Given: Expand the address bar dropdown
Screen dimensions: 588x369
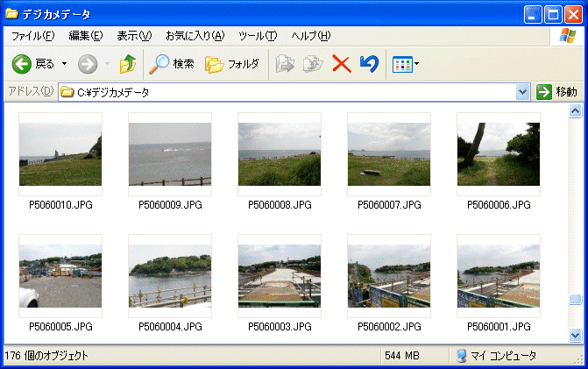Looking at the screenshot, I should 523,92.
